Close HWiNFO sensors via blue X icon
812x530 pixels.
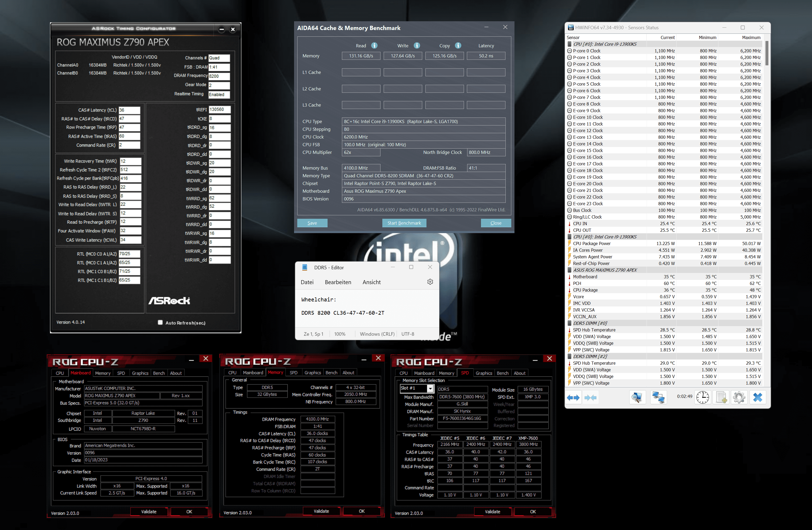coord(757,398)
